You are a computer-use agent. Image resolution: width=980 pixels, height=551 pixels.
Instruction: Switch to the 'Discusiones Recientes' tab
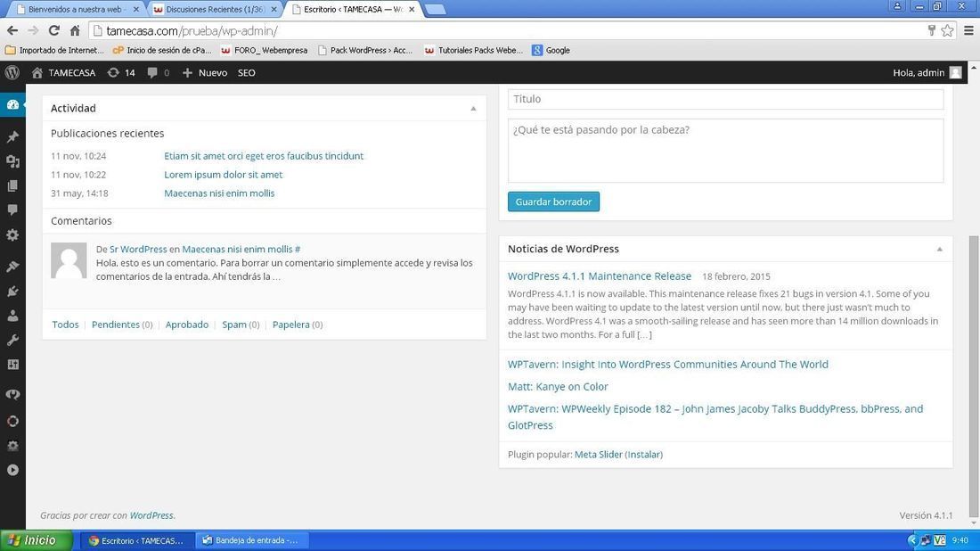click(x=214, y=10)
